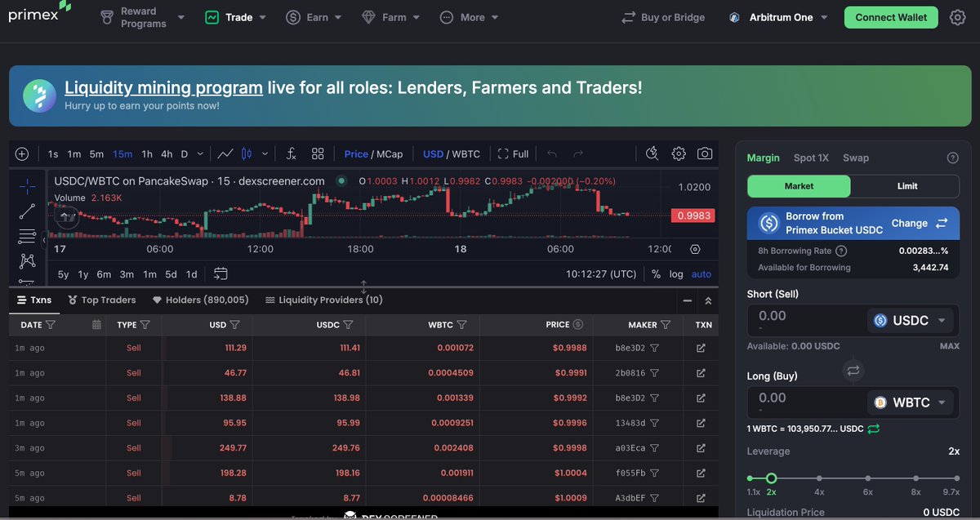The image size is (980, 520).
Task: Open Arbitrum One network selector
Action: (x=777, y=17)
